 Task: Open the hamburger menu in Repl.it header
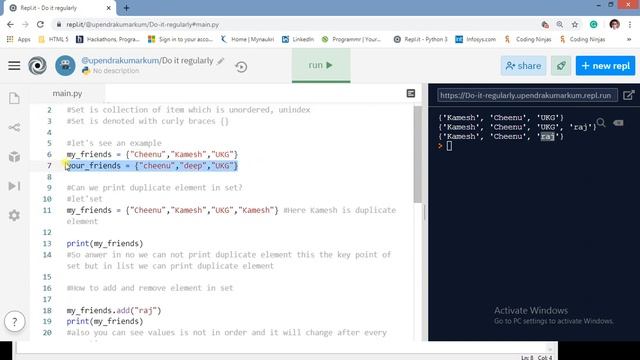(x=14, y=65)
